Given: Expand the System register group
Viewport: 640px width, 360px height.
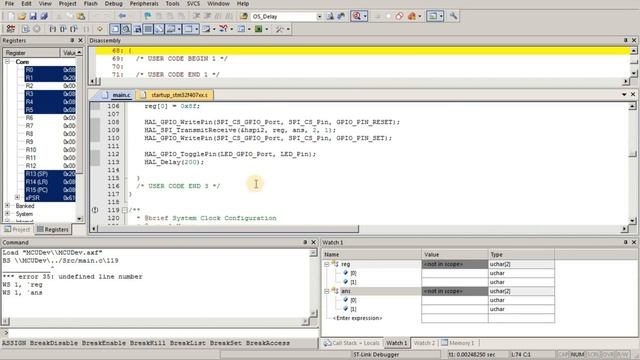Looking at the screenshot, I should pos(7,213).
